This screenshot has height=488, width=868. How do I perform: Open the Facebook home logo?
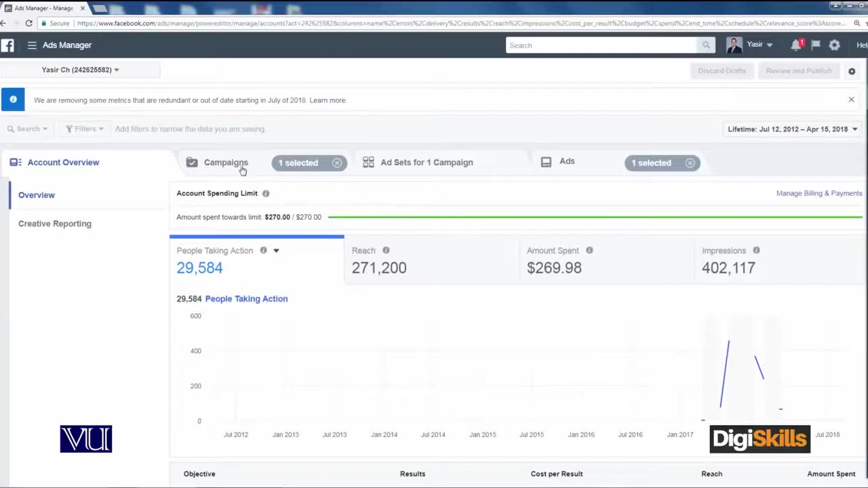coord(7,45)
